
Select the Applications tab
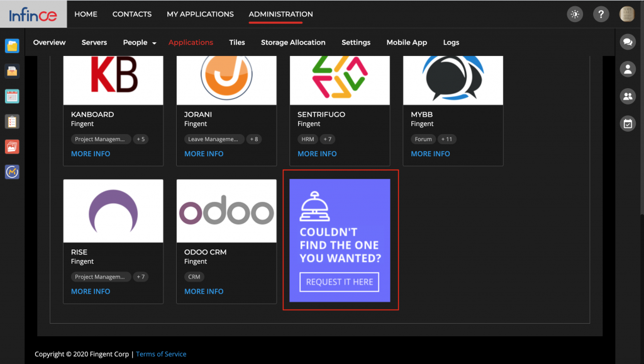point(191,42)
